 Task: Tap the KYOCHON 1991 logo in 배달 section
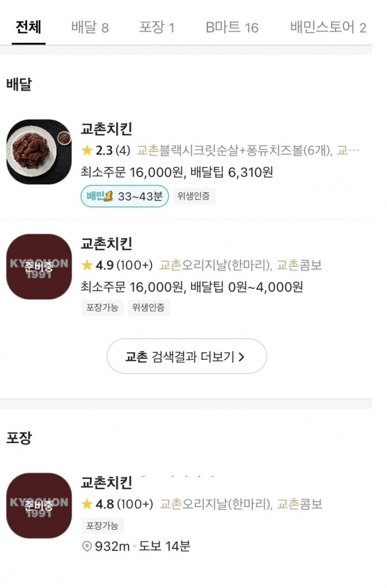point(39,267)
